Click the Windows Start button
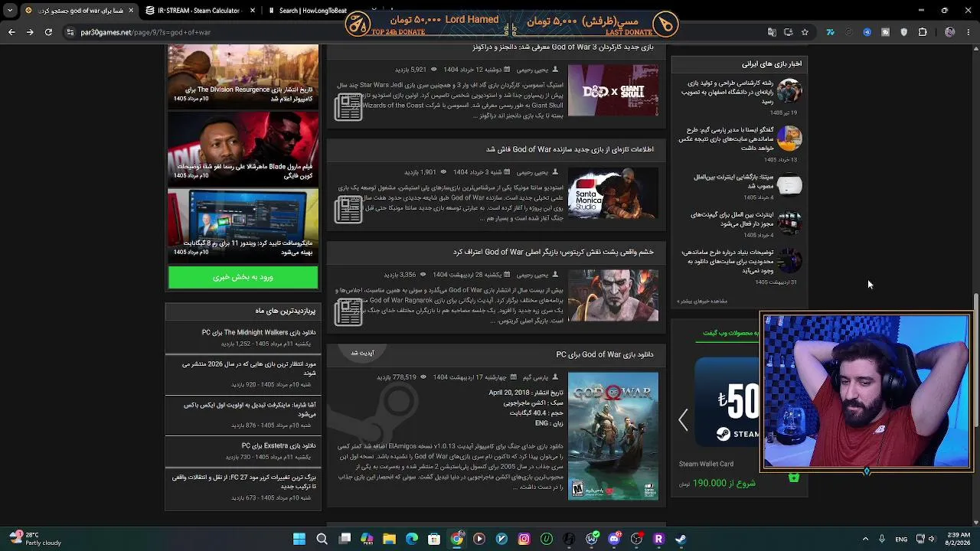Screen dimensions: 980x551 [x=299, y=539]
